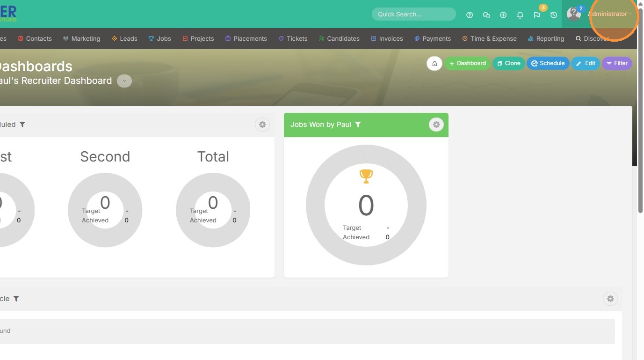Click filter funnel on the Second/Total widget header
The width and height of the screenshot is (644, 360).
tap(22, 125)
